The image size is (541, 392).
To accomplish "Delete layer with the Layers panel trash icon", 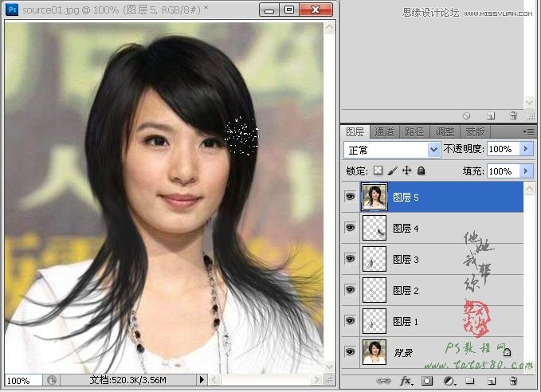I will point(513,381).
